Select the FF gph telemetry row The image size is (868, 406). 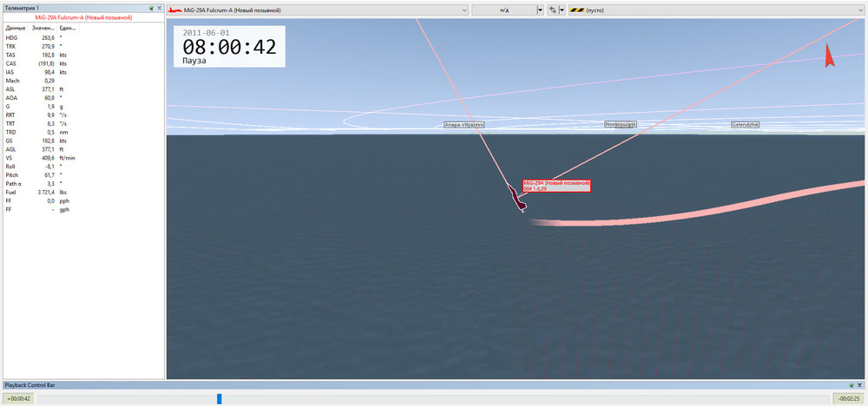click(x=83, y=210)
